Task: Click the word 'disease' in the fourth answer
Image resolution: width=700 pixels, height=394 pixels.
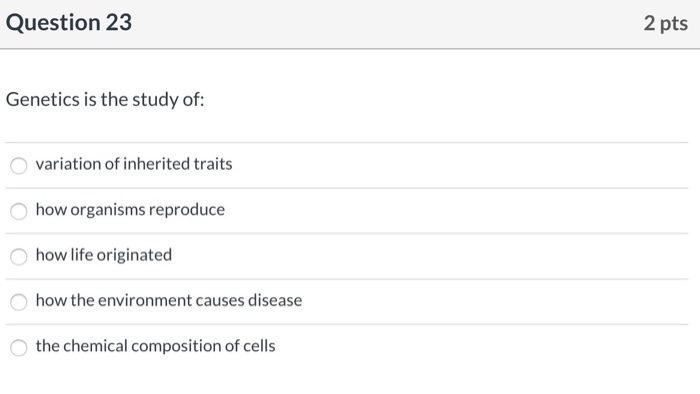Action: [x=275, y=300]
